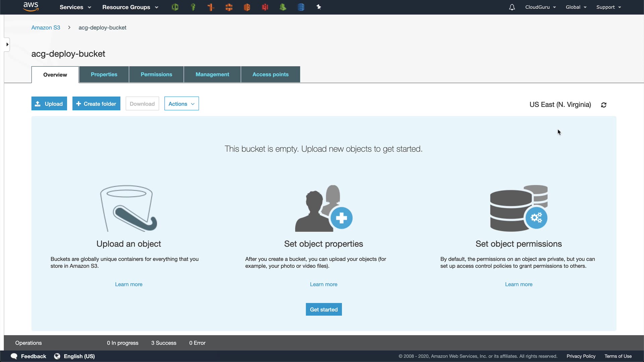This screenshot has width=644, height=362.
Task: Click the Get started button
Action: 324,309
